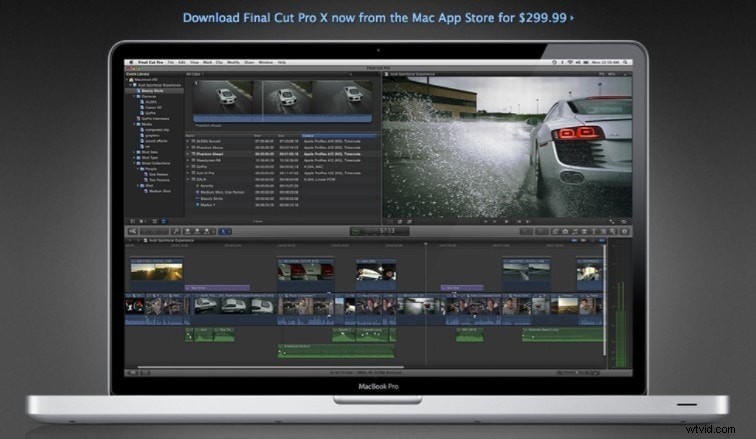The width and height of the screenshot is (756, 439).
Task: Click the timecode dashboard display
Action: pos(380,231)
